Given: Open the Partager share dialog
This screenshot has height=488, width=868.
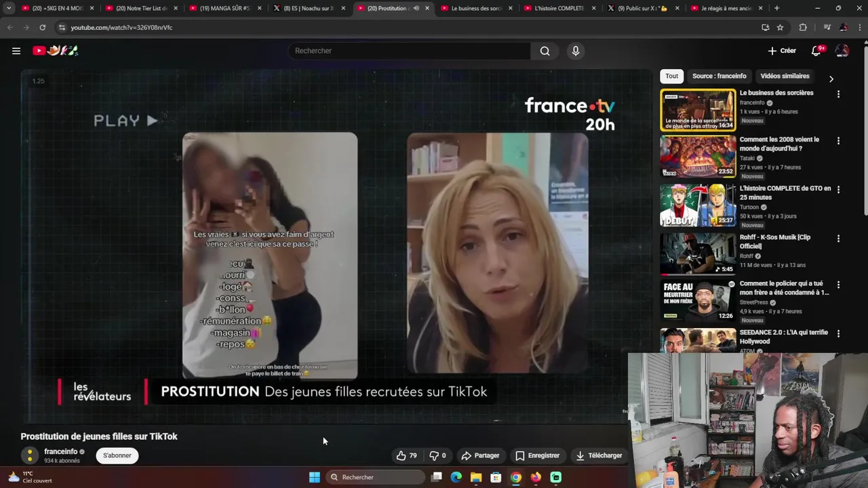Looking at the screenshot, I should (480, 455).
